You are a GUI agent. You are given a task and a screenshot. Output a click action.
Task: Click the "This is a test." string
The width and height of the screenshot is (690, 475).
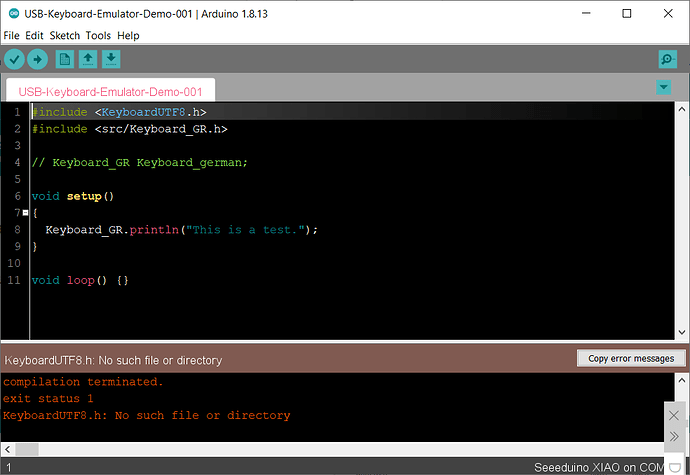[x=246, y=229]
